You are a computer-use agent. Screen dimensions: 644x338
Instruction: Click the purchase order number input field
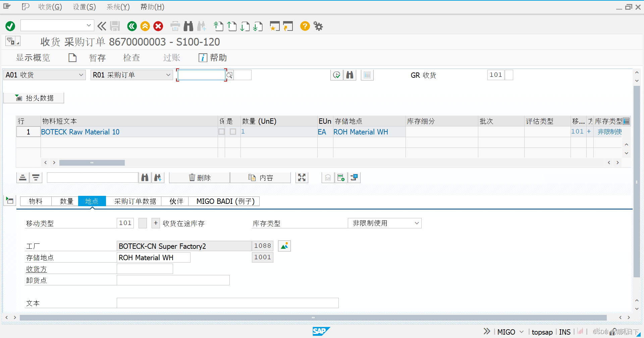coord(201,75)
